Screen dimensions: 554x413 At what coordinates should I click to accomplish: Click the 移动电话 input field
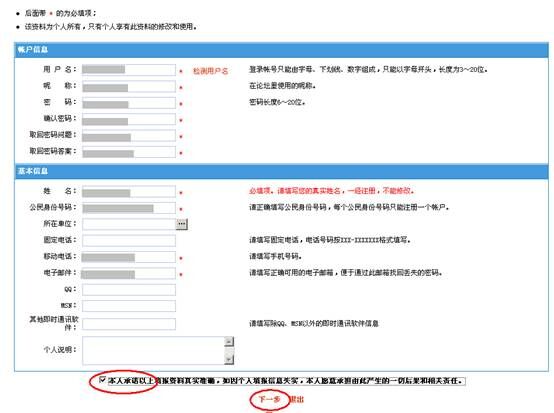pos(129,257)
